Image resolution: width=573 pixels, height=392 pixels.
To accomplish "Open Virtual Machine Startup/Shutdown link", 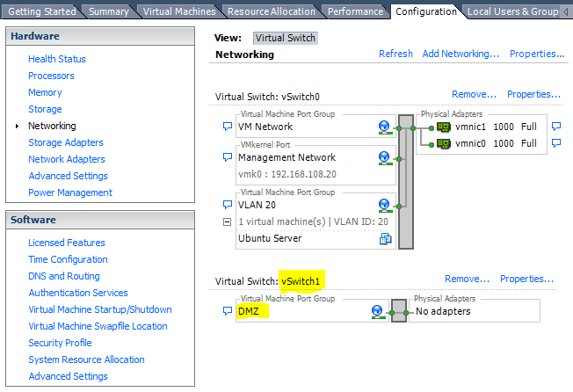I will (100, 309).
